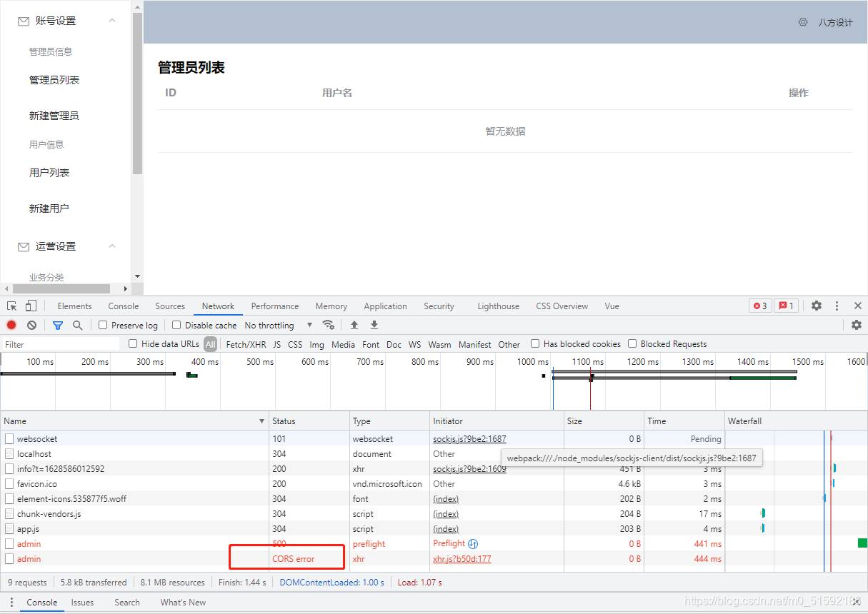868x614 pixels.
Task: Clear the network log
Action: (x=31, y=325)
